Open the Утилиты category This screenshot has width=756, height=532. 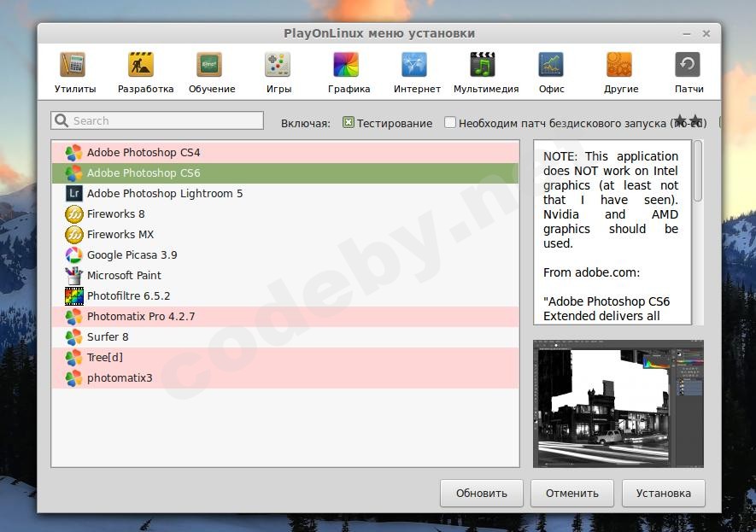tap(73, 73)
